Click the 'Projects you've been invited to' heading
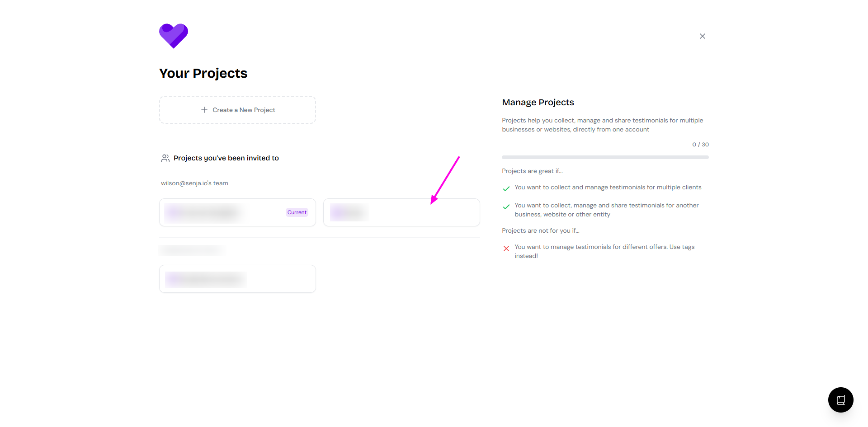The height and width of the screenshot is (427, 868). (226, 158)
